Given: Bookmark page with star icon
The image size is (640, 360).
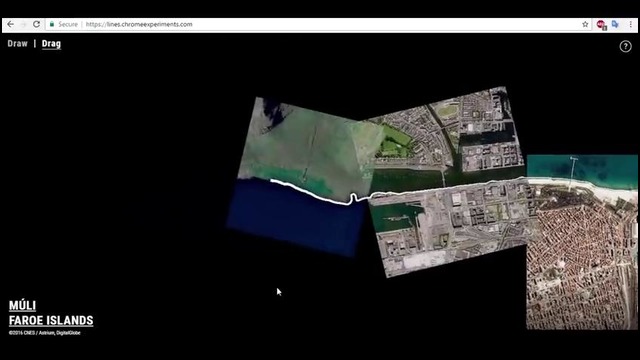Looking at the screenshot, I should click(585, 24).
